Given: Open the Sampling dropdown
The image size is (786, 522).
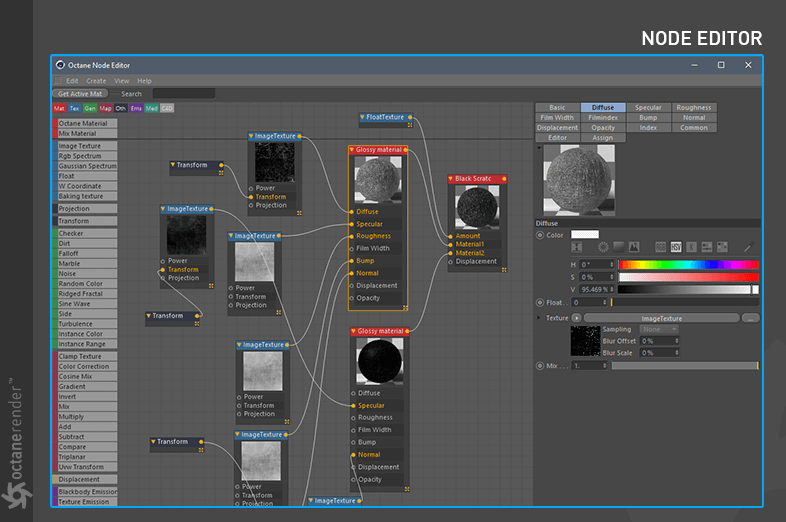Looking at the screenshot, I should coord(660,329).
